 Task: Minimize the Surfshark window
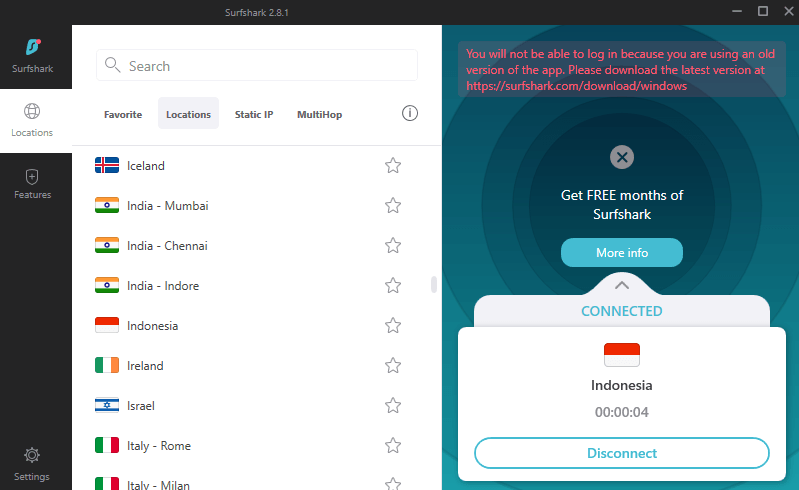click(x=737, y=11)
